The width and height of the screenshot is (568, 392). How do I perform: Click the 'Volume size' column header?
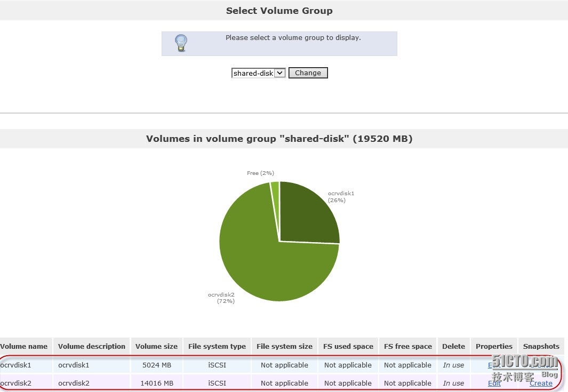pos(156,346)
